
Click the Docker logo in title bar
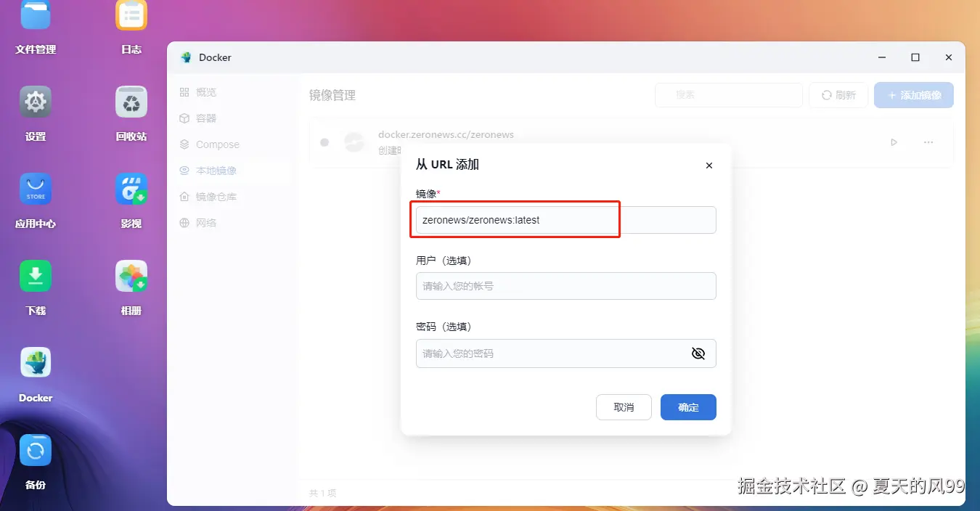pyautogui.click(x=187, y=57)
